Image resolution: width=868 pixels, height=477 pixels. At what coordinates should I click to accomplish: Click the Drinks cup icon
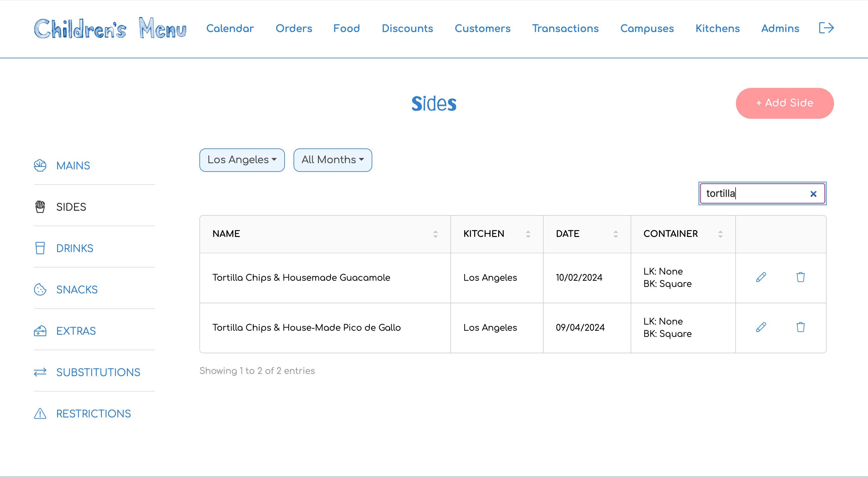(40, 248)
